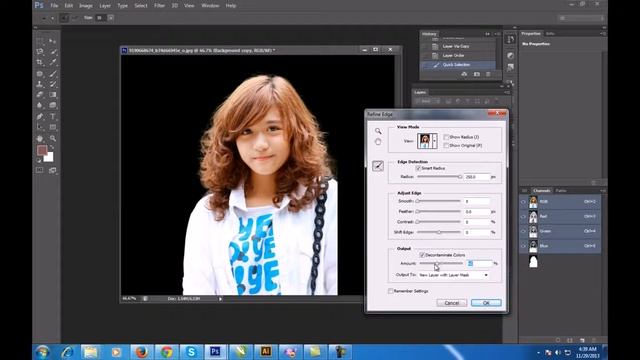
Task: Check Remember Settings box
Action: 391,291
